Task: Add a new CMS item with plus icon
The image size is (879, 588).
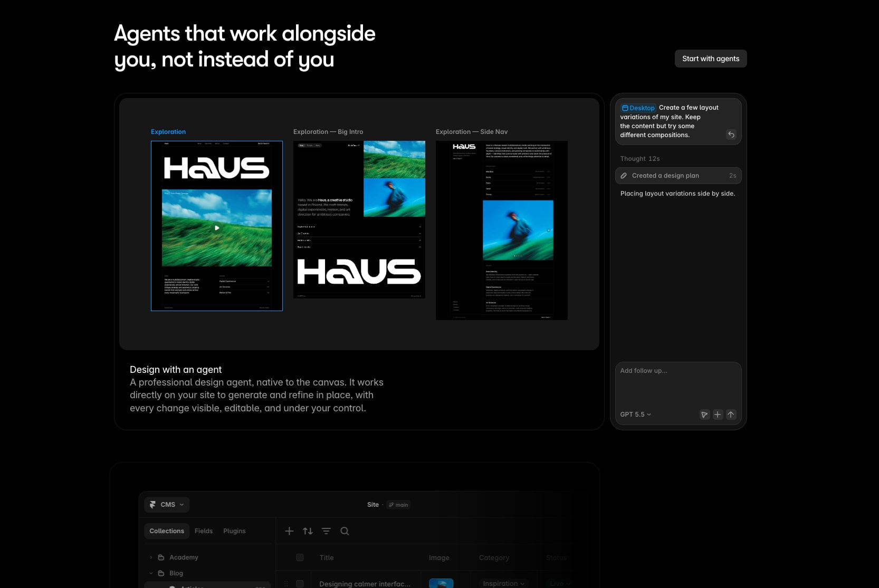Action: 289,531
